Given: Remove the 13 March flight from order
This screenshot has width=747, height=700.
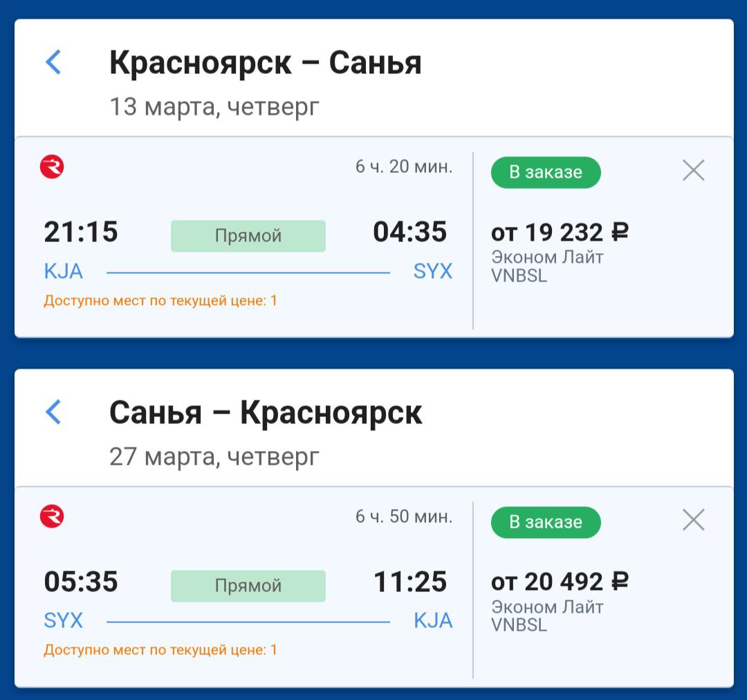Looking at the screenshot, I should pyautogui.click(x=693, y=170).
